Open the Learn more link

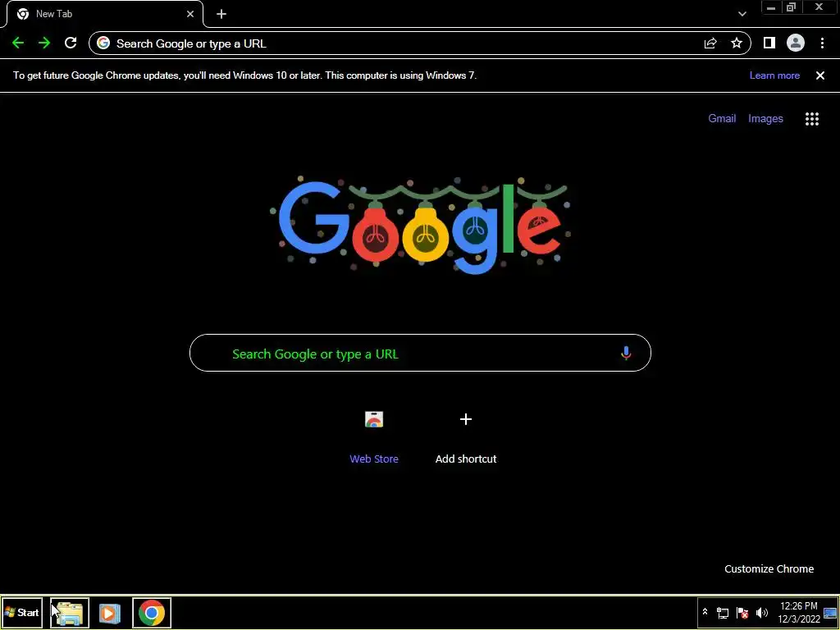774,75
